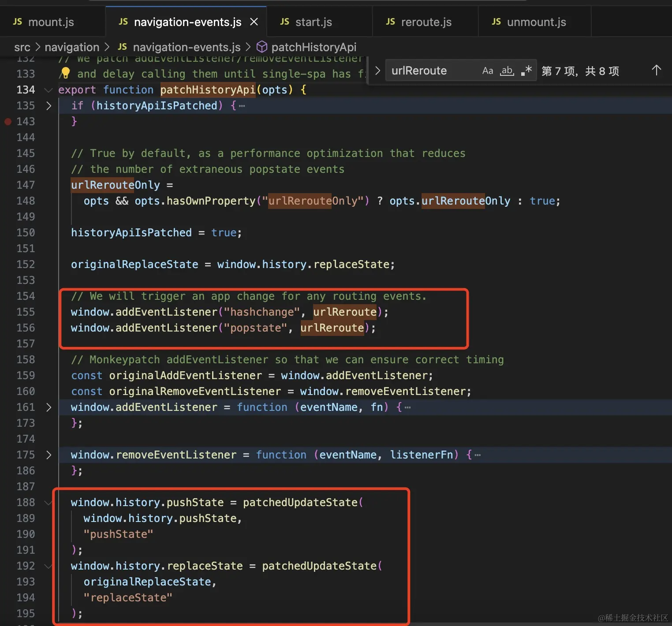
Task: Switch to the mount.js tab
Action: 52,22
